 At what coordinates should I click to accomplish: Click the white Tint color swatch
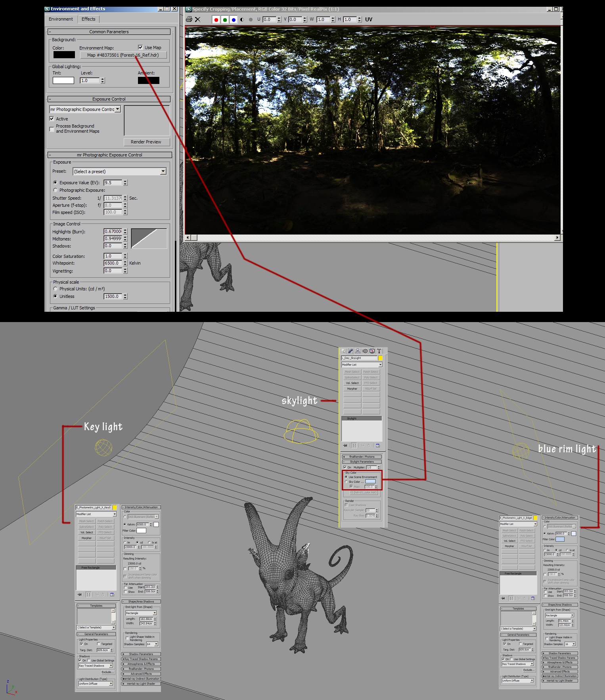click(x=63, y=80)
